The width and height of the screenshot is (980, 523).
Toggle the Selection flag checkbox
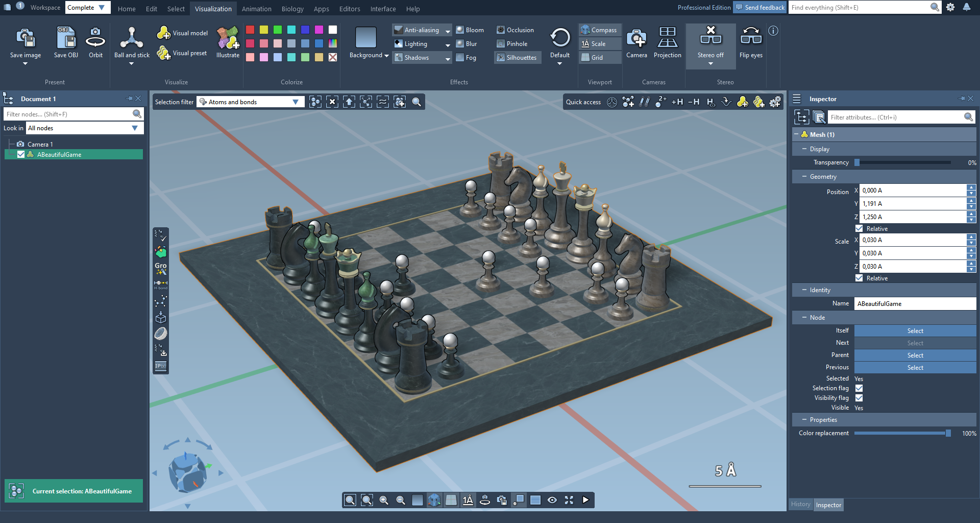[859, 388]
